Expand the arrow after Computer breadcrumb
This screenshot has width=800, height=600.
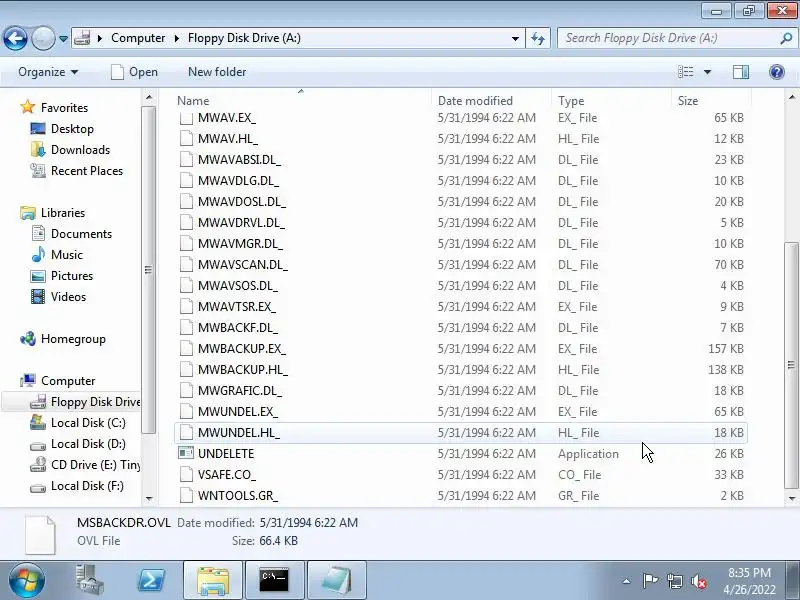click(x=177, y=38)
